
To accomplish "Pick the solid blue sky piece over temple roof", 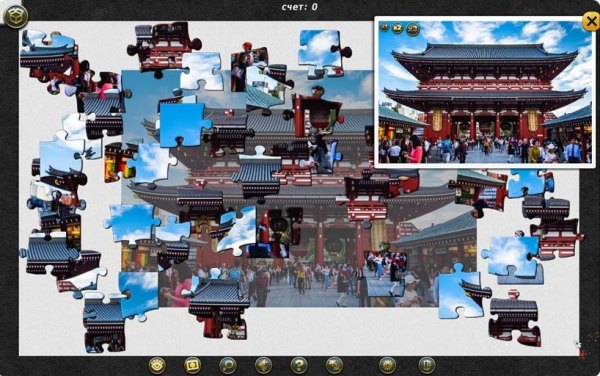I will (x=182, y=125).
